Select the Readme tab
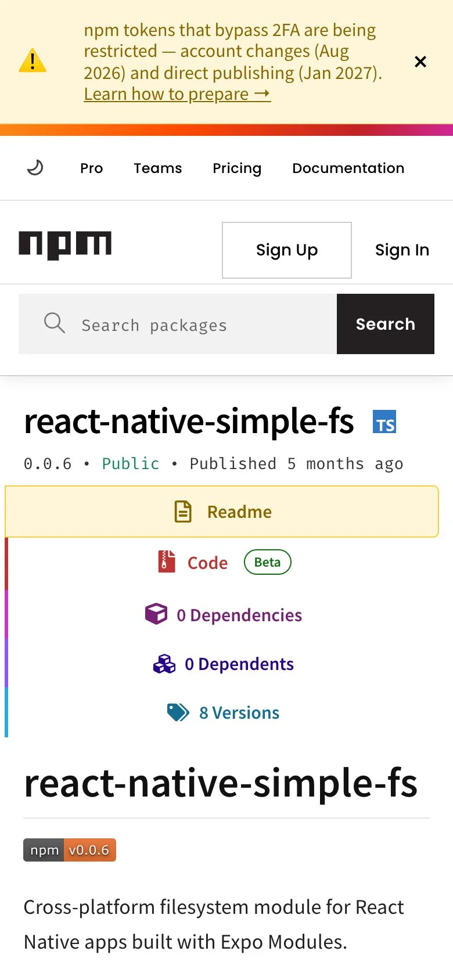 (222, 511)
